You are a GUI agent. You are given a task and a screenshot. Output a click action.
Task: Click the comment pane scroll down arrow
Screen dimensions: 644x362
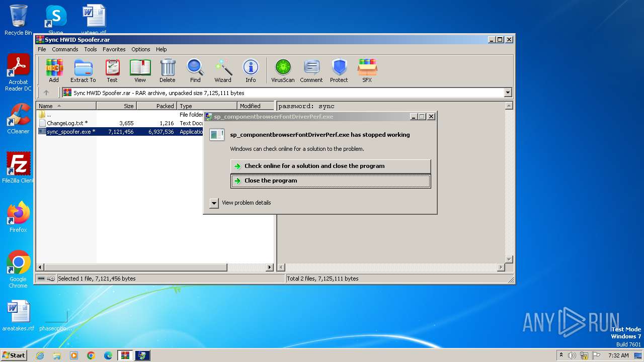pyautogui.click(x=509, y=259)
